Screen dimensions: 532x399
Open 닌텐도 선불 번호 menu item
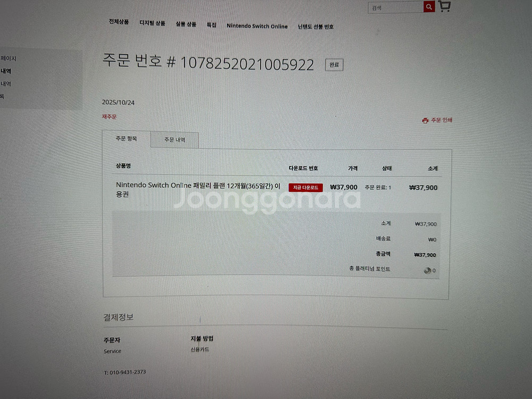[x=316, y=27]
